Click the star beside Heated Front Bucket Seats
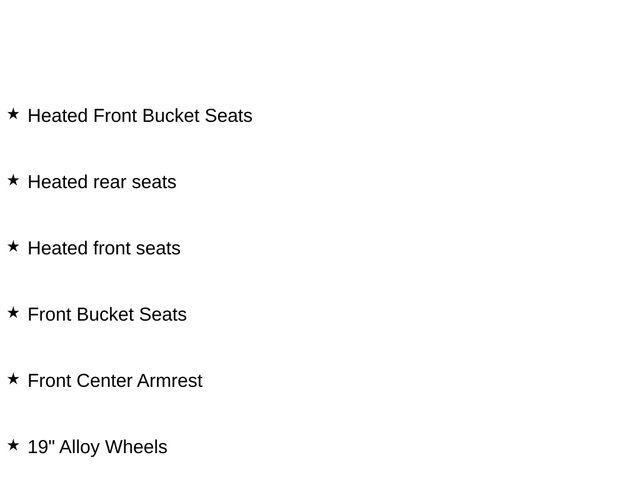The image size is (640, 480). (13, 115)
